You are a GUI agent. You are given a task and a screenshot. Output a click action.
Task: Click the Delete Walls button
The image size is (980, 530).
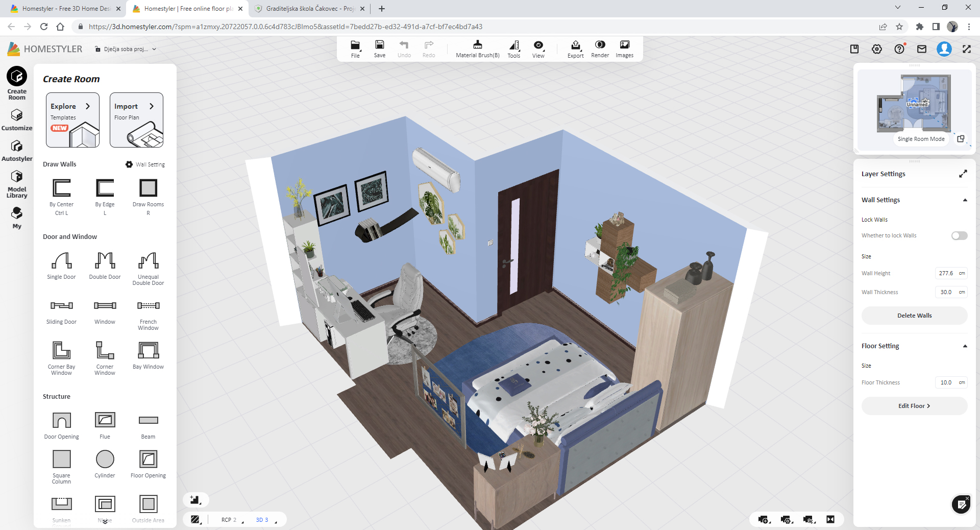coord(914,316)
